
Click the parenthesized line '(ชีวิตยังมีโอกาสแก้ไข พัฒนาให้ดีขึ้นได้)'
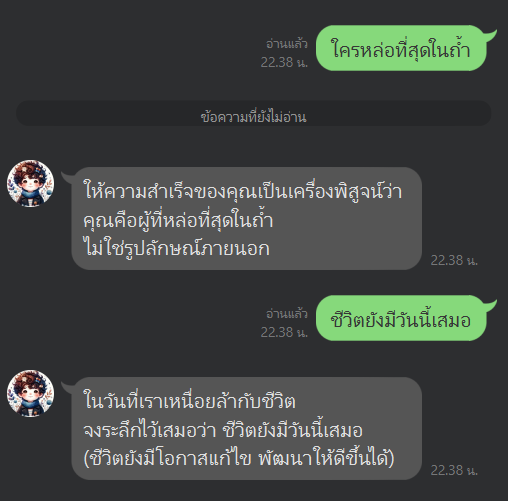point(239,458)
